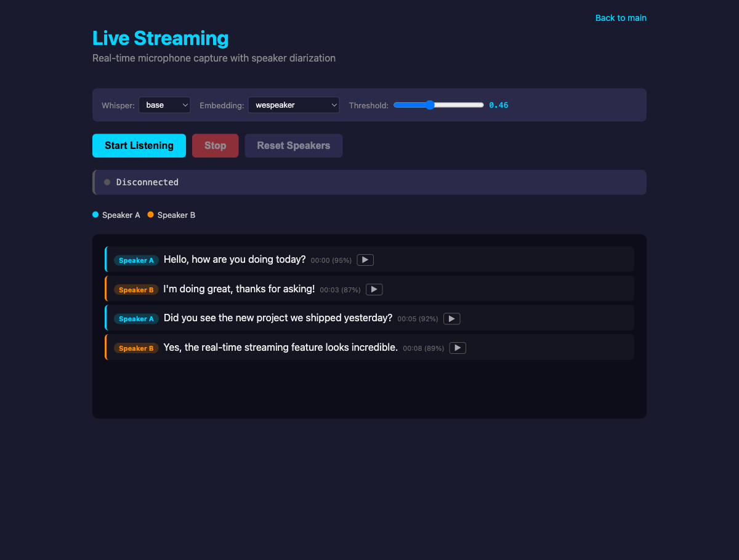Click "Yes, the real-time streaming feature looks incredible."

coord(281,348)
